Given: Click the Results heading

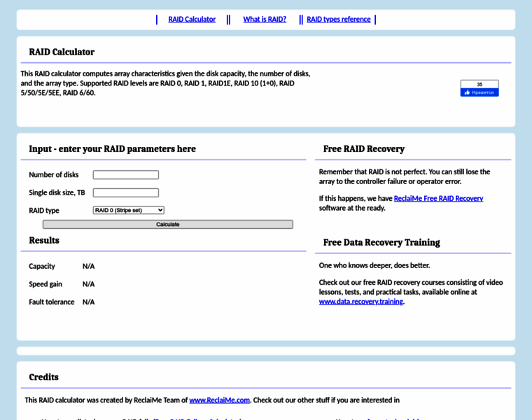Looking at the screenshot, I should (x=44, y=240).
